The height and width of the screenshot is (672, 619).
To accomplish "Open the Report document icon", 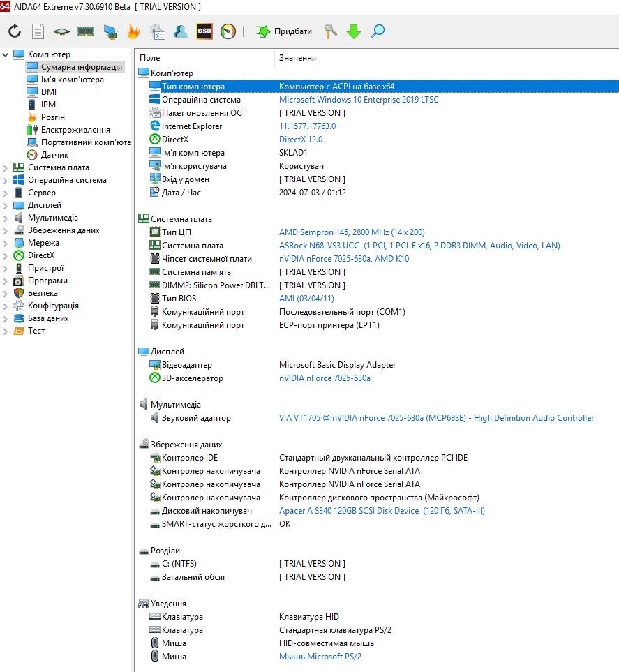I will (x=38, y=31).
